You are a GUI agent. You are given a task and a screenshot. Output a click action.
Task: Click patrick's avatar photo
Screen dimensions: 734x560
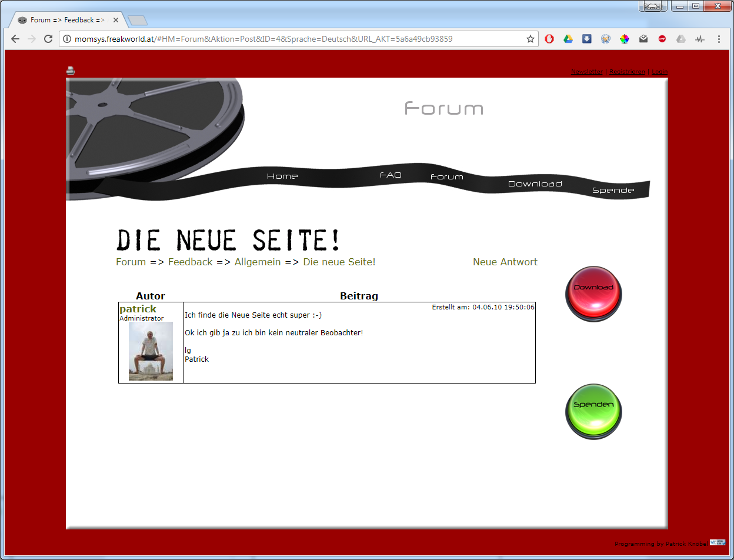pyautogui.click(x=151, y=351)
